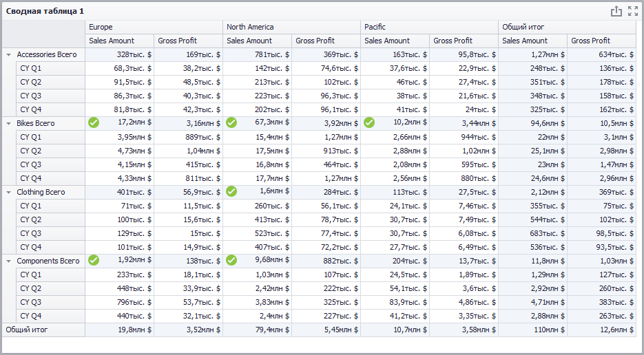Click Gross Profit header under Pacific
Screen dimensions: 644x355
pos(464,41)
